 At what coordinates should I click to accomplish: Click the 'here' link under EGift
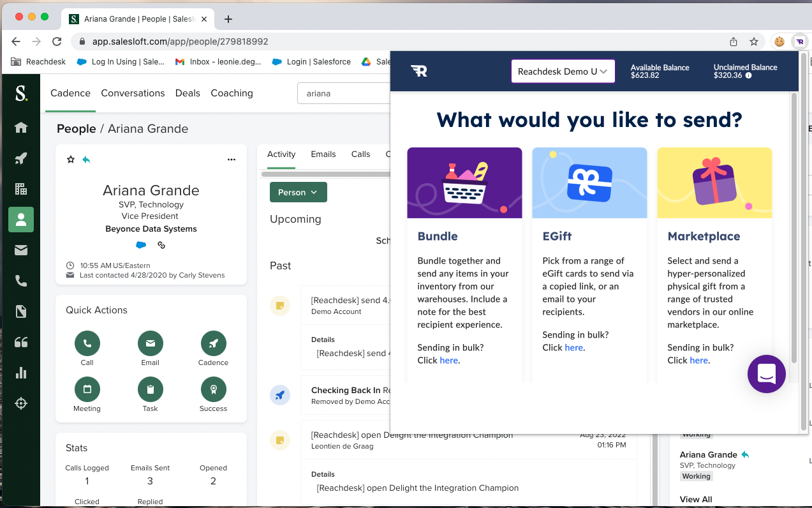(573, 348)
